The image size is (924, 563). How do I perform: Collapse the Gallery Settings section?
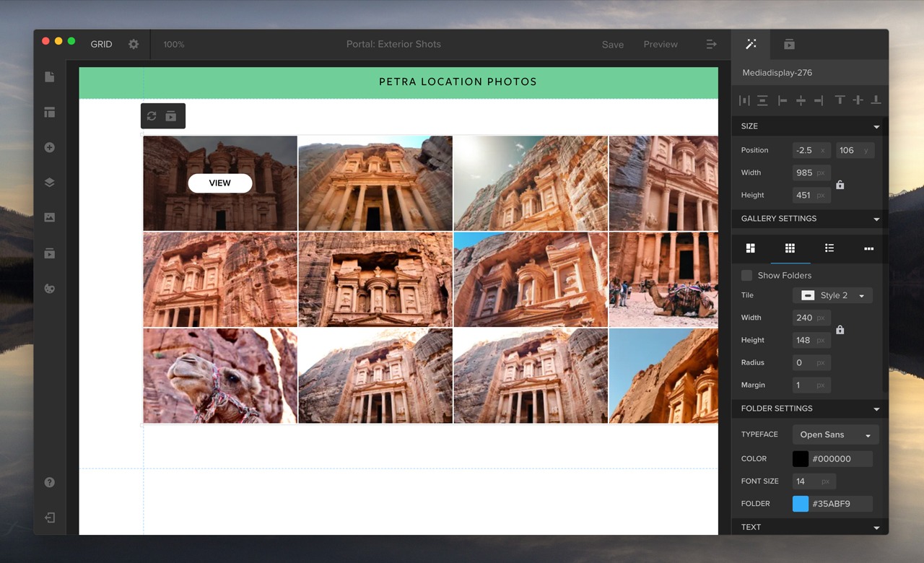tap(876, 219)
